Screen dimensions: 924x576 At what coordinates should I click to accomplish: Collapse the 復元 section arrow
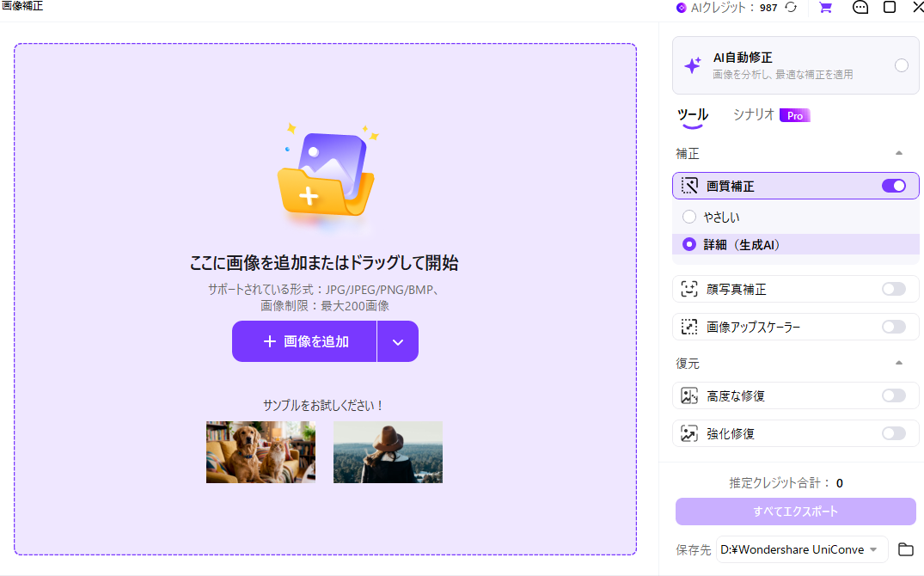point(899,363)
